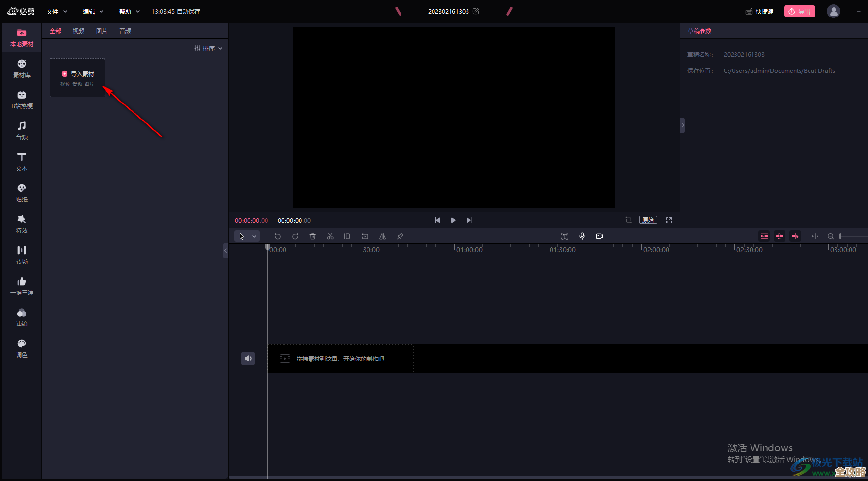Switch to the 图片 media tab
868x481 pixels.
tap(102, 31)
